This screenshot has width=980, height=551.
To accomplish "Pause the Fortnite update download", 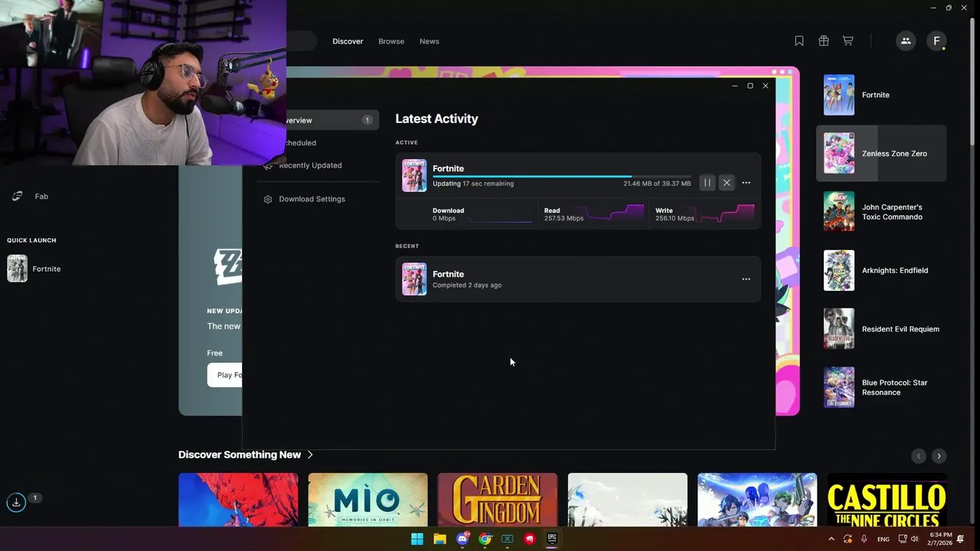I will point(707,183).
